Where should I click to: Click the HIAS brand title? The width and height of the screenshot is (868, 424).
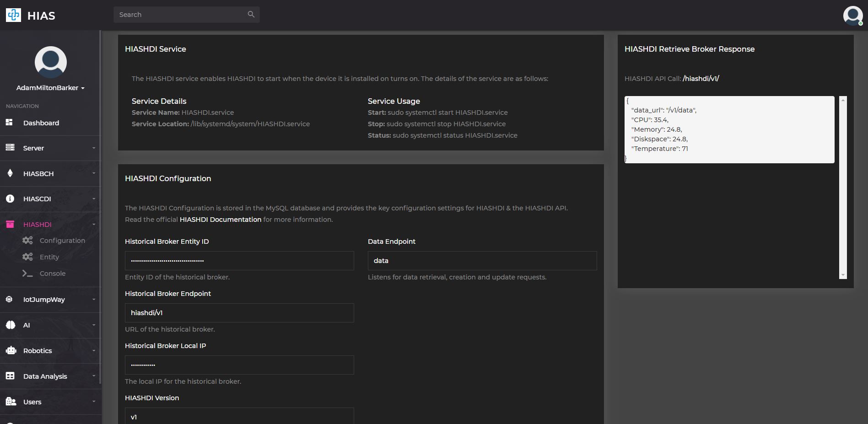[x=41, y=16]
